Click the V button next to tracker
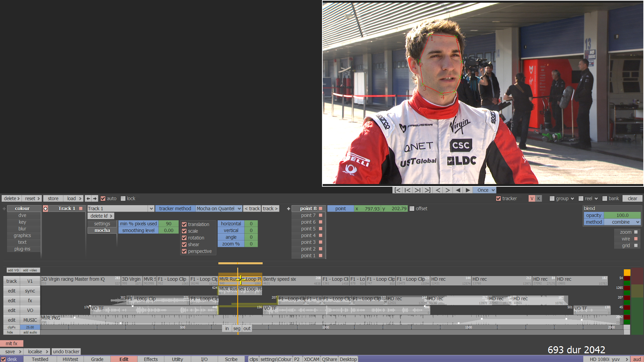 click(532, 198)
